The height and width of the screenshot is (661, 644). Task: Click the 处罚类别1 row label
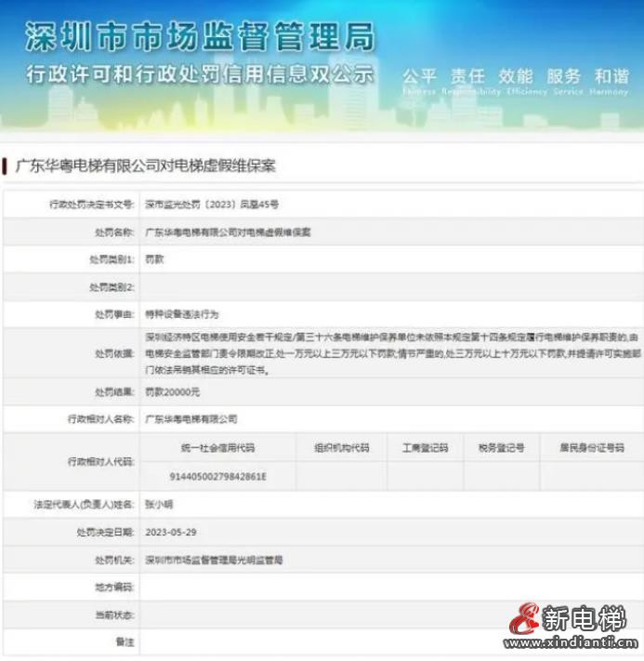[112, 259]
